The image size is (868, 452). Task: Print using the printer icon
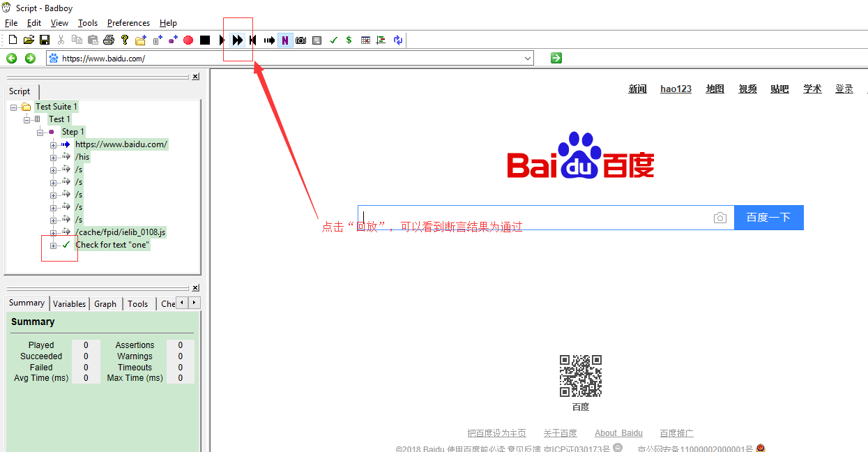(x=109, y=40)
